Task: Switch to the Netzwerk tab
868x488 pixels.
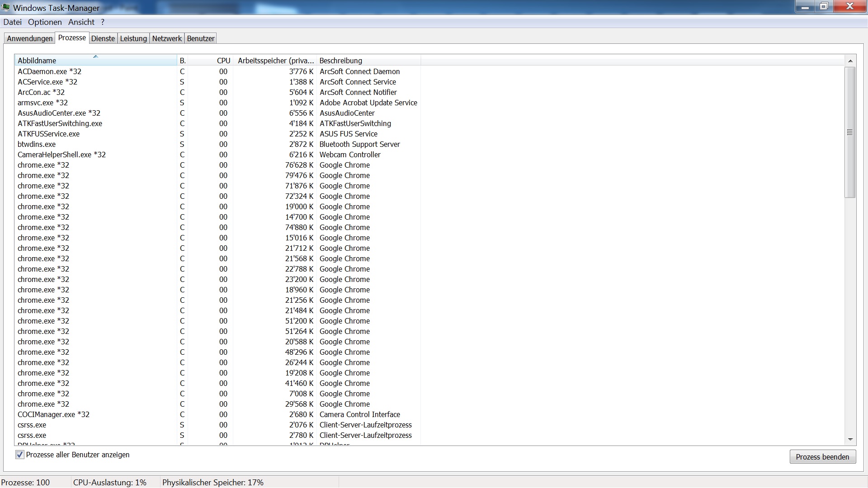Action: tap(167, 38)
